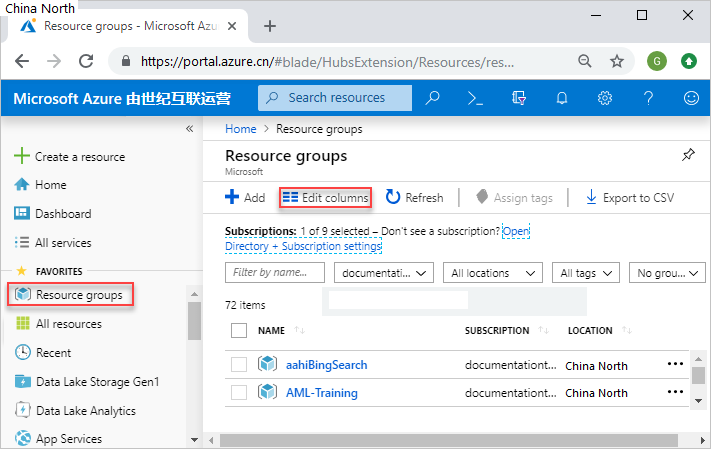
Task: Collapse the left sidebar menu
Action: (190, 129)
